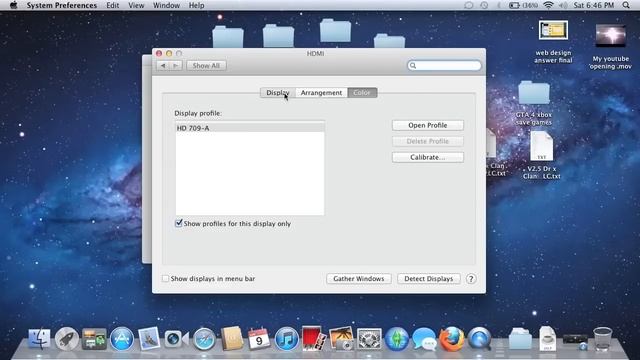The image size is (640, 360).
Task: Switch to the Arrangement tab
Action: [x=321, y=93]
